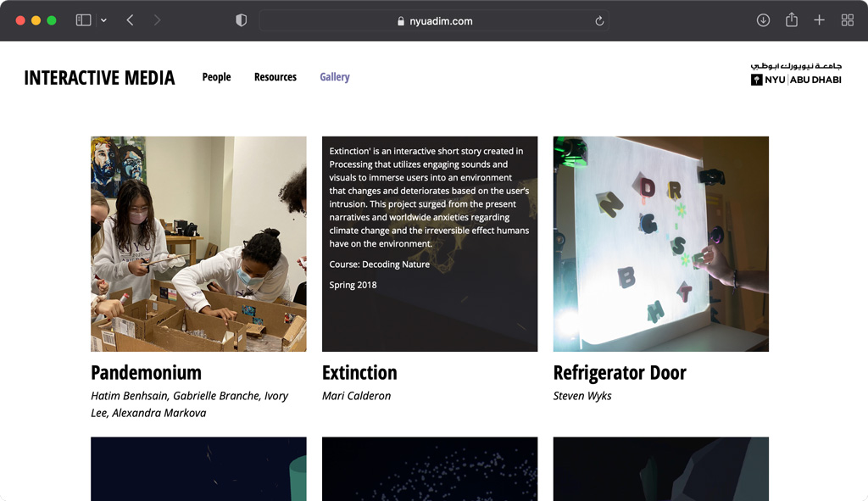Navigate back to the previous page
This screenshot has width=868, height=501.
click(x=129, y=19)
